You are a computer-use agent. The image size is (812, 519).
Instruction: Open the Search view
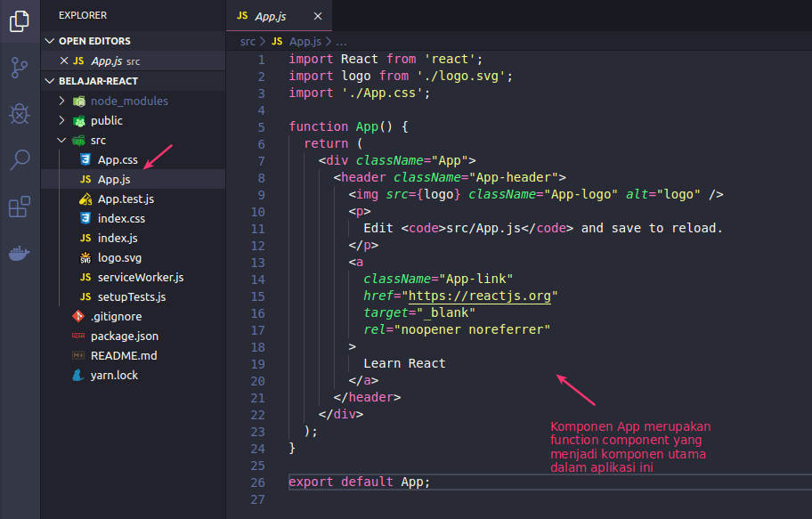point(20,159)
